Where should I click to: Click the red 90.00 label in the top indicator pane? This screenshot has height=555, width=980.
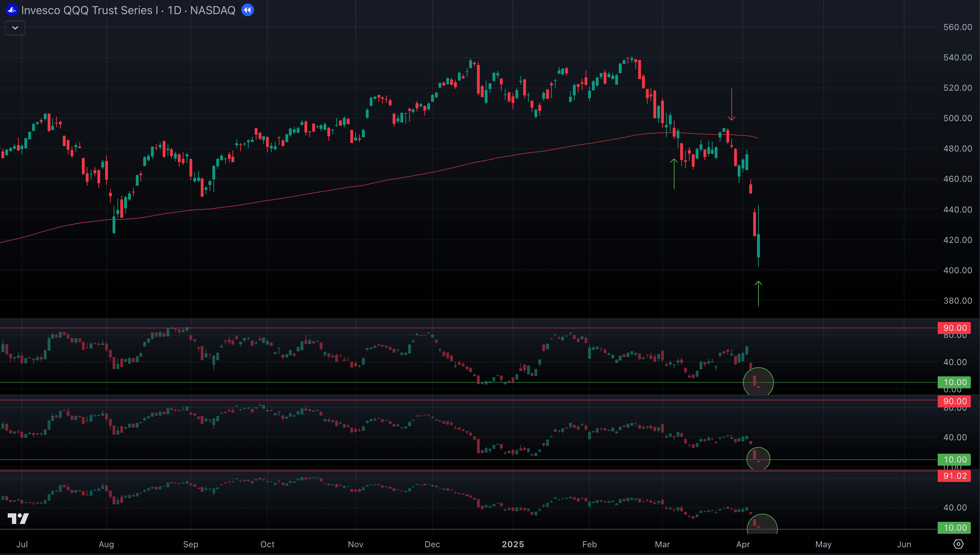coord(955,328)
